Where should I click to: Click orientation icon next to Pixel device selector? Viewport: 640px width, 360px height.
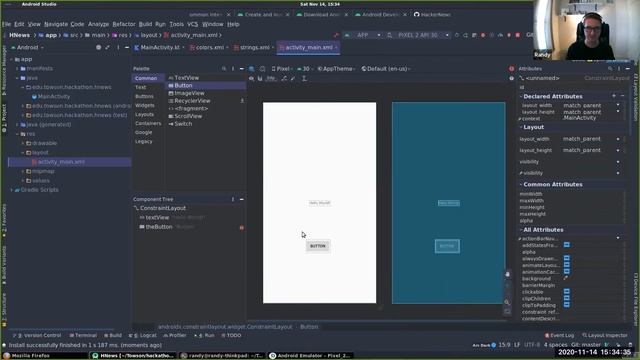coord(262,69)
